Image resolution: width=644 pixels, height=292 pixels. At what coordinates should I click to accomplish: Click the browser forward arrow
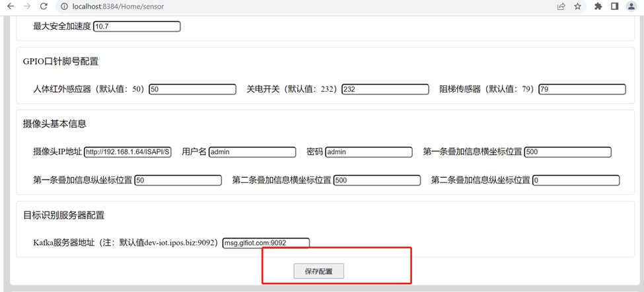[26, 7]
